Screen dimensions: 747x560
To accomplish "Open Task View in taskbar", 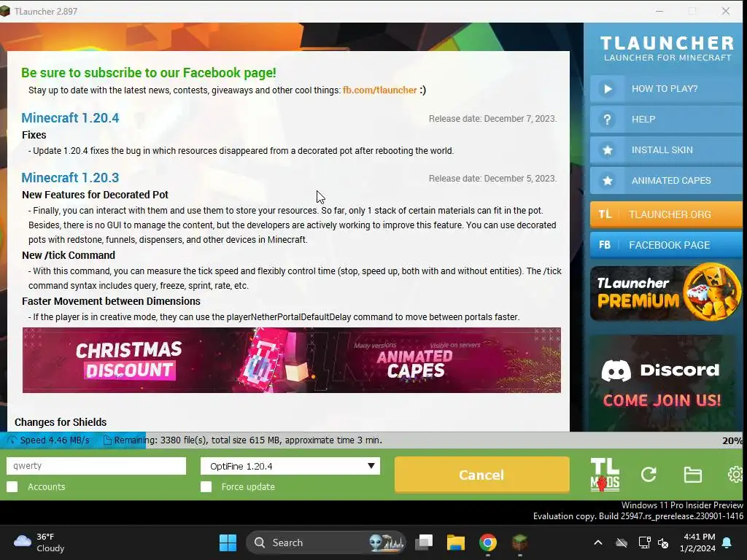I will click(424, 542).
